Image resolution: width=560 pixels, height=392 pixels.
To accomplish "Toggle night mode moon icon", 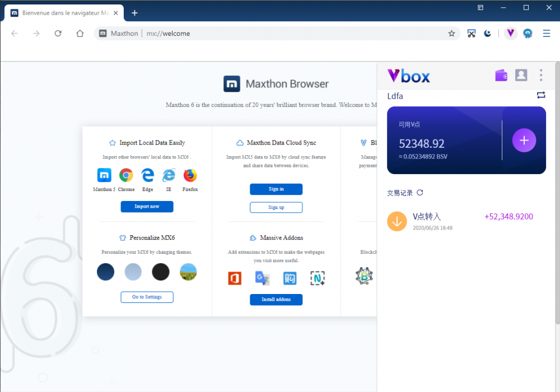I will click(x=488, y=34).
